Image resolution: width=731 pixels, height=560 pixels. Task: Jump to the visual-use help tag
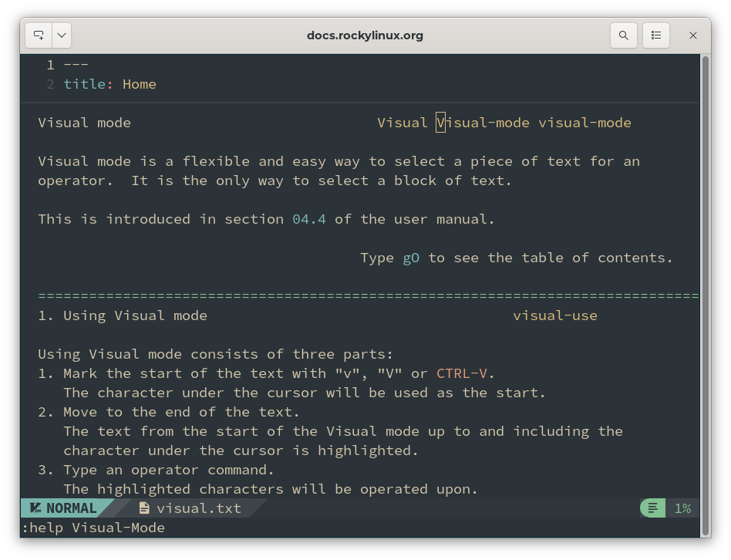[555, 315]
